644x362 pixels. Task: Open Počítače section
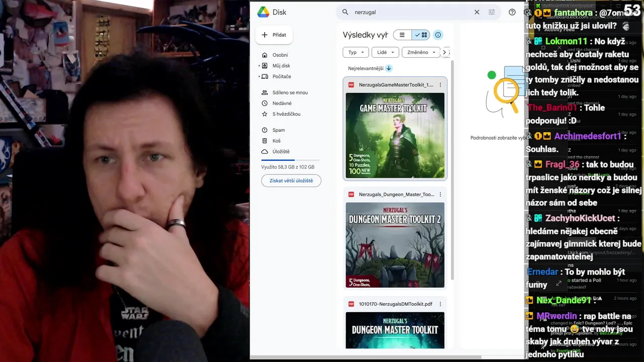pyautogui.click(x=281, y=76)
